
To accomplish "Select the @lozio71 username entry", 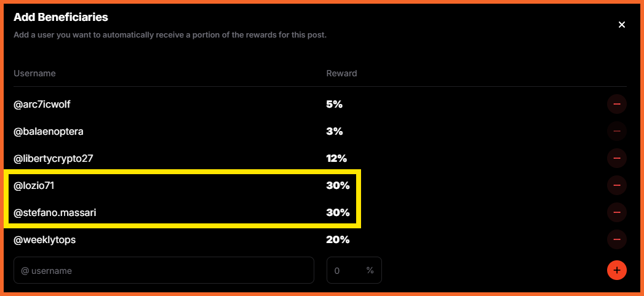I will [x=34, y=185].
